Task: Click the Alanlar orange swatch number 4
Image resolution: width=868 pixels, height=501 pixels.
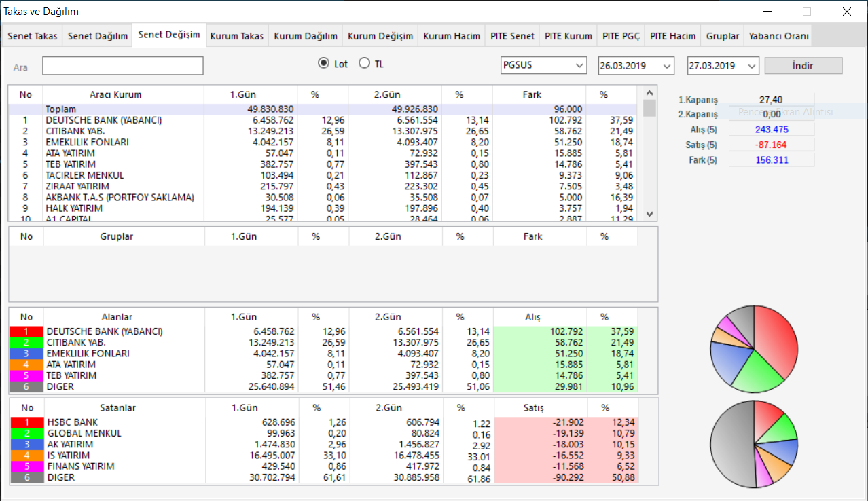Action: (26, 365)
